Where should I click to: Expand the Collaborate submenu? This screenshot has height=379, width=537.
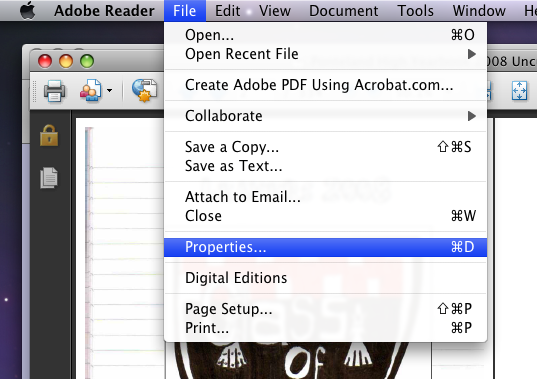click(325, 116)
